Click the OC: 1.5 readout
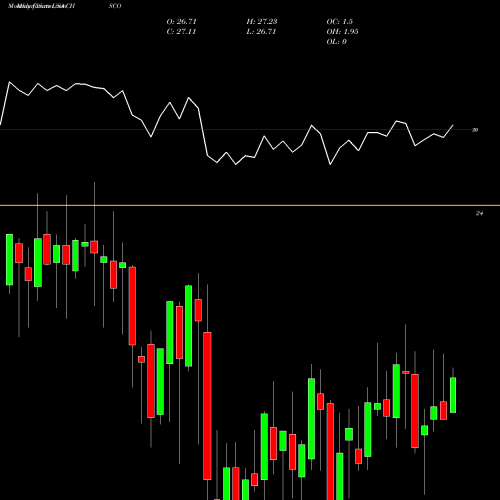 (x=339, y=22)
